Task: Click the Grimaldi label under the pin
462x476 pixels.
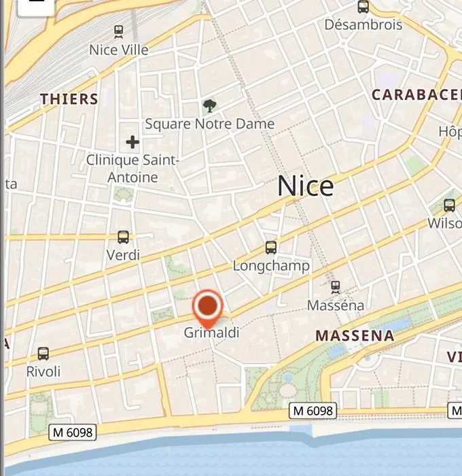Action: tap(211, 333)
